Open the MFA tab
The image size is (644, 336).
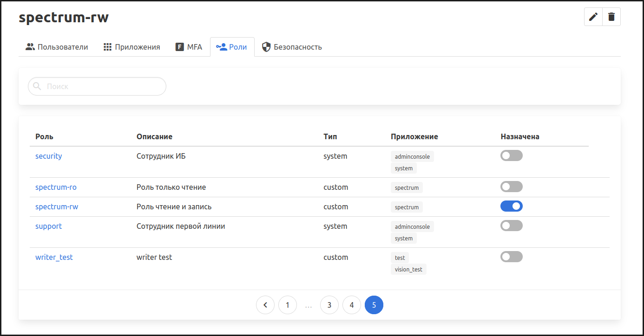point(189,47)
